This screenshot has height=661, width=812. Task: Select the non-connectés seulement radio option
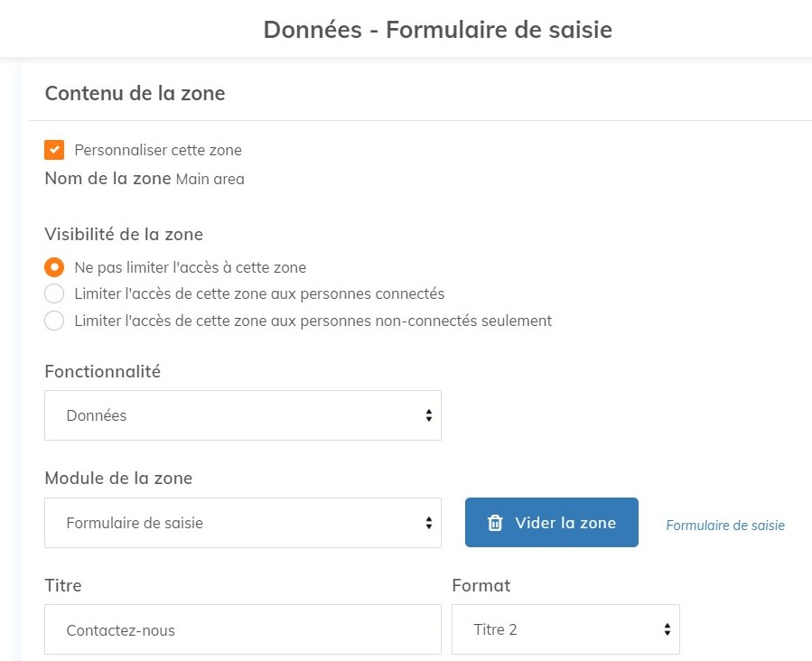[54, 321]
